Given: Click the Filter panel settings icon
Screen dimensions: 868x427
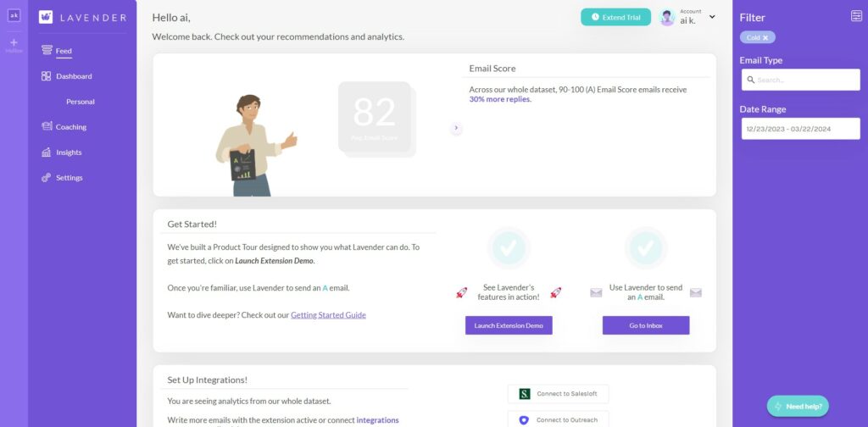Looking at the screenshot, I should (x=856, y=16).
